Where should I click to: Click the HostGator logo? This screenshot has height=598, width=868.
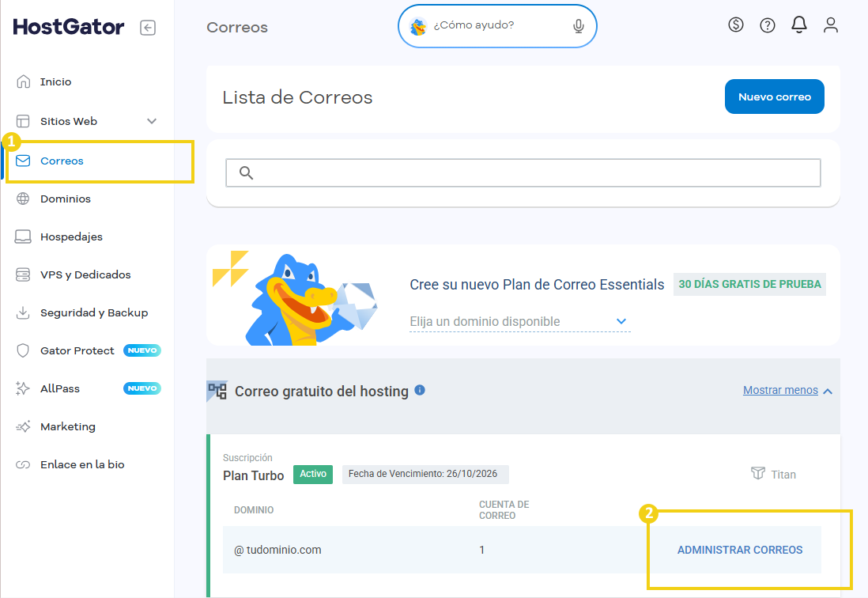click(69, 27)
